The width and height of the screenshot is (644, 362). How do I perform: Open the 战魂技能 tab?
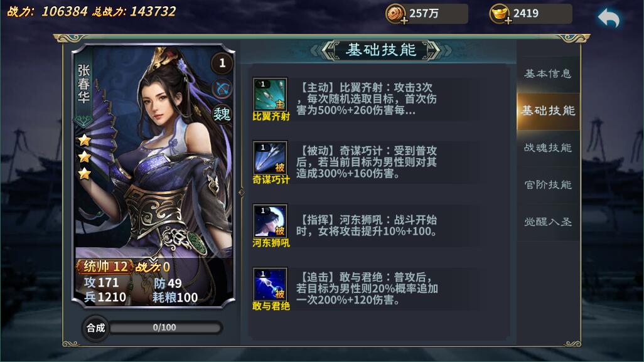pyautogui.click(x=548, y=148)
